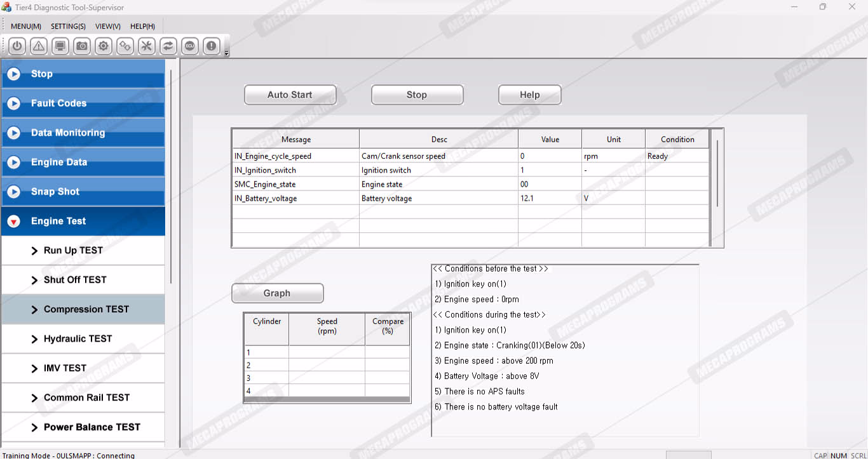Click the chevron next to Shut Off TEST
The width and height of the screenshot is (868, 459).
35,280
